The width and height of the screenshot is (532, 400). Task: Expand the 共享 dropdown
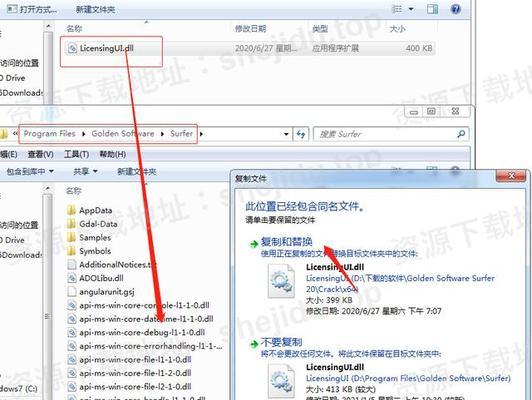86,172
